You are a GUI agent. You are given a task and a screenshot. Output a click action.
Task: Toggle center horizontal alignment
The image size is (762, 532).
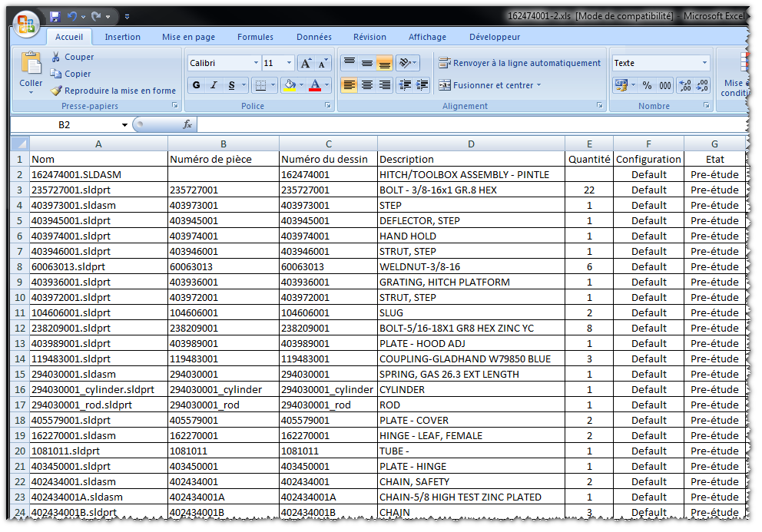coord(367,85)
